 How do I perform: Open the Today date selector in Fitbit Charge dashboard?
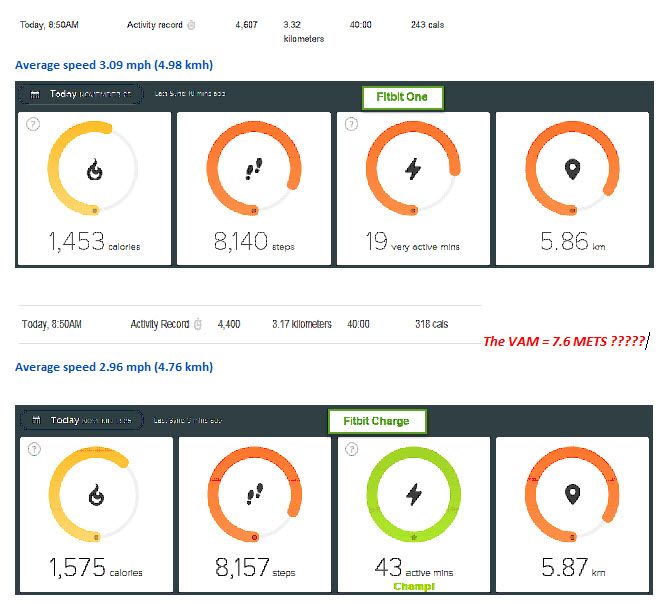tap(82, 420)
